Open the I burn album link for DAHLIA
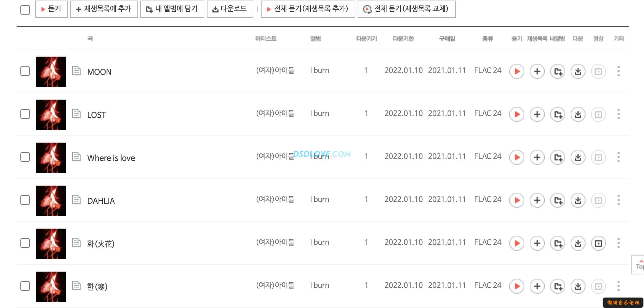644x308 pixels. [x=320, y=199]
